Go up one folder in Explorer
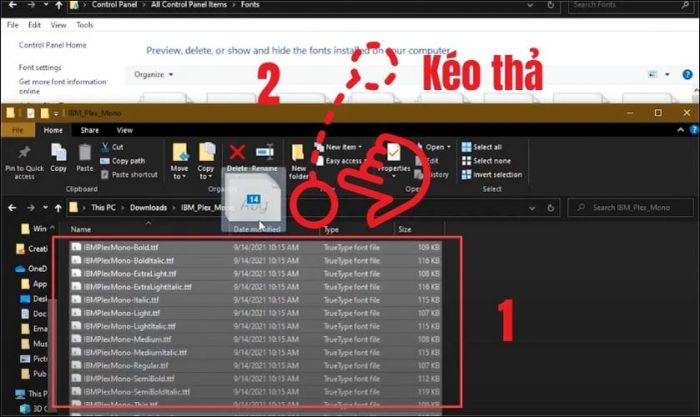Viewport: 700px width, 417px height. click(x=58, y=208)
